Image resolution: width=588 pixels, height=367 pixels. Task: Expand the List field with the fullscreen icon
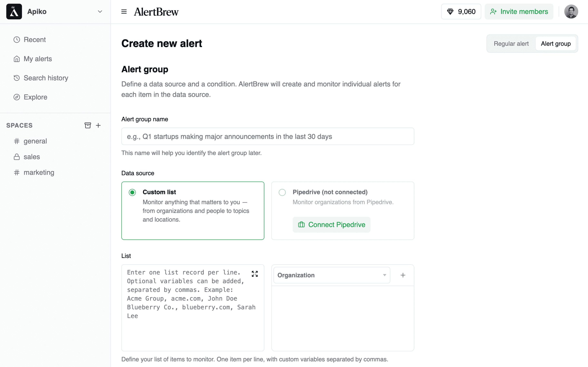point(255,274)
